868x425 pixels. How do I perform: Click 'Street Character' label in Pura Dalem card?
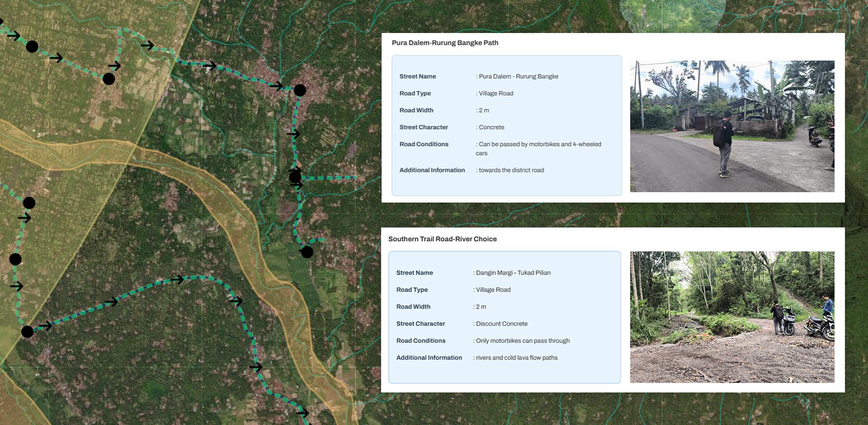click(x=424, y=127)
